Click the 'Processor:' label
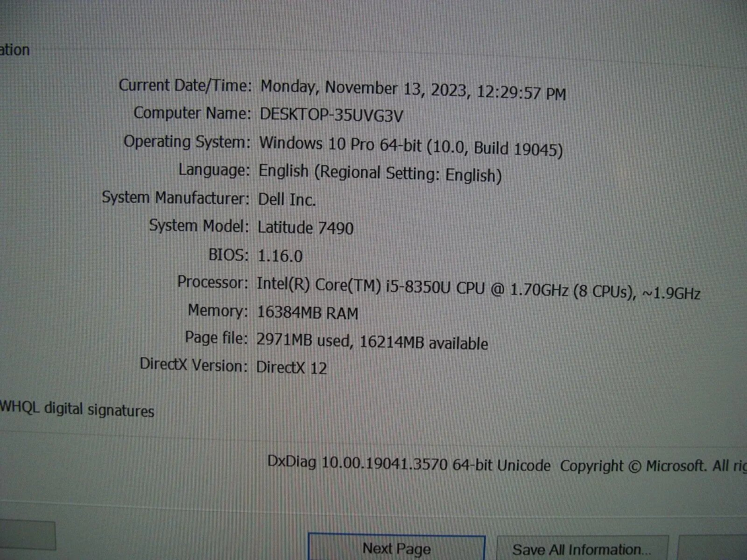The height and width of the screenshot is (560, 747). 212,282
